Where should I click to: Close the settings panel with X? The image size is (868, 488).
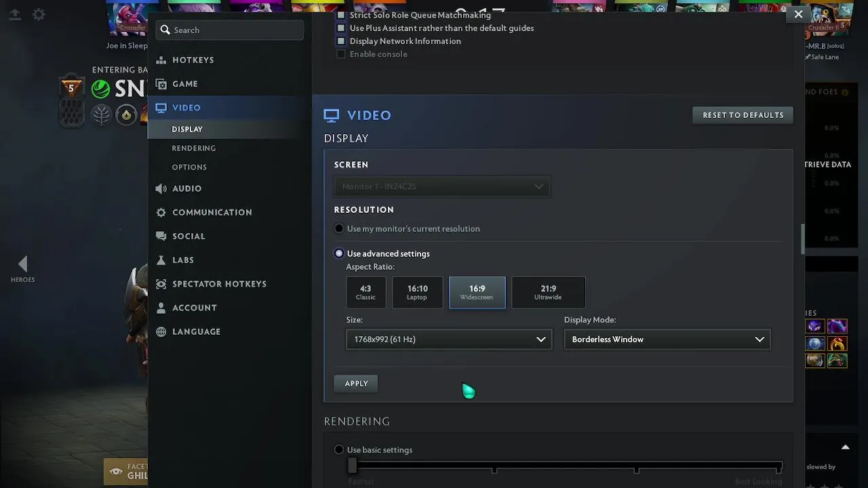click(798, 14)
